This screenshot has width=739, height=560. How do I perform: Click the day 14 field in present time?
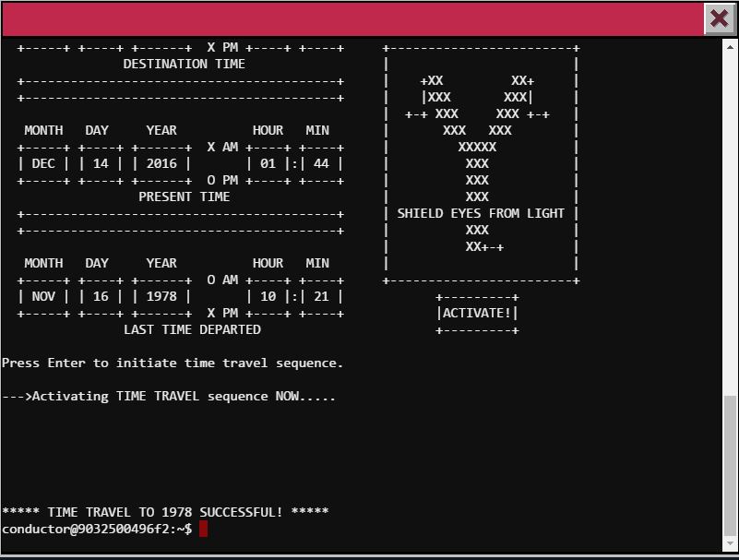pyautogui.click(x=101, y=164)
